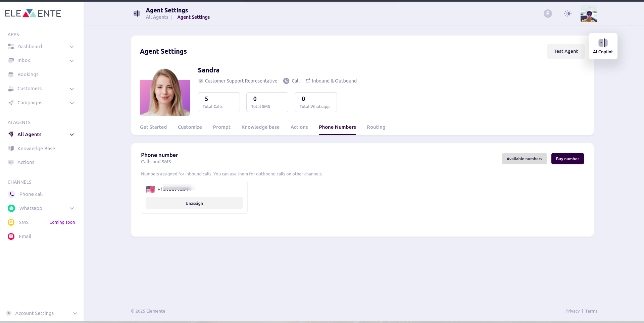Click the verified check icon beside role
The image size is (644, 323).
point(201,81)
